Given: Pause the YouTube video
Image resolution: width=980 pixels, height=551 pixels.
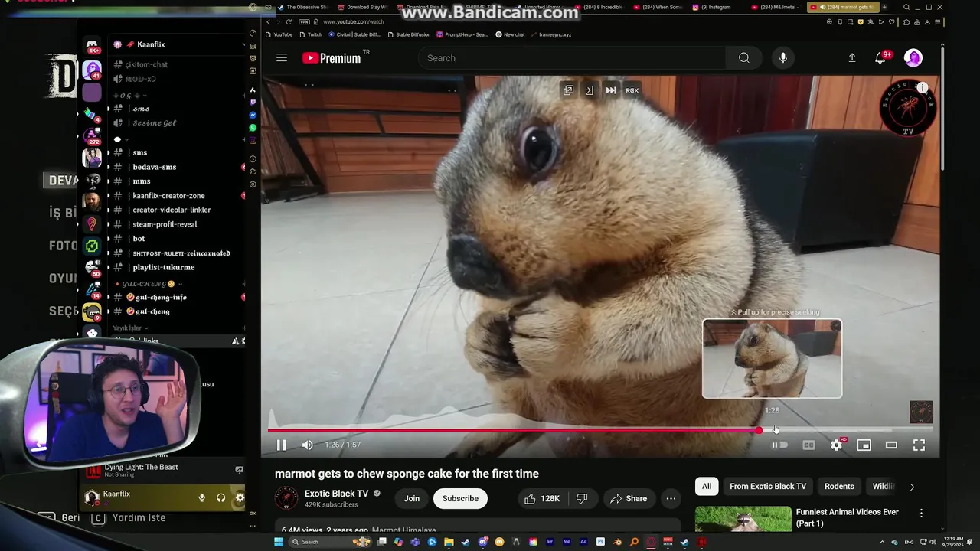Looking at the screenshot, I should 281,445.
